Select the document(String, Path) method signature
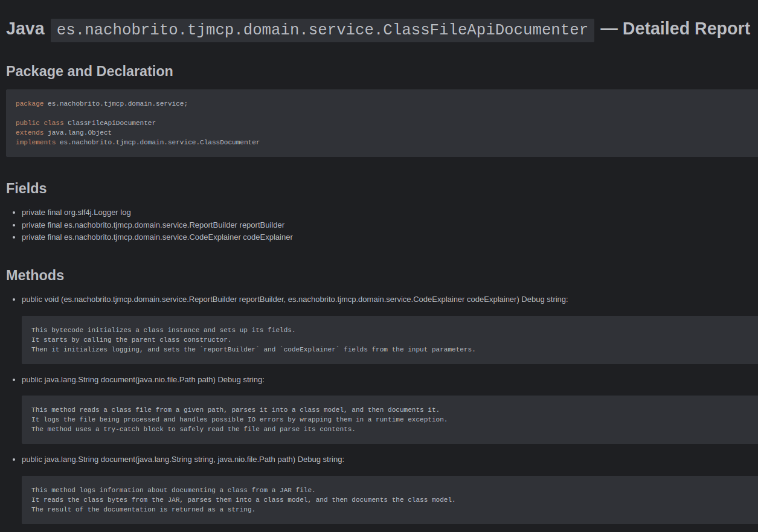The width and height of the screenshot is (758, 532). [183, 459]
